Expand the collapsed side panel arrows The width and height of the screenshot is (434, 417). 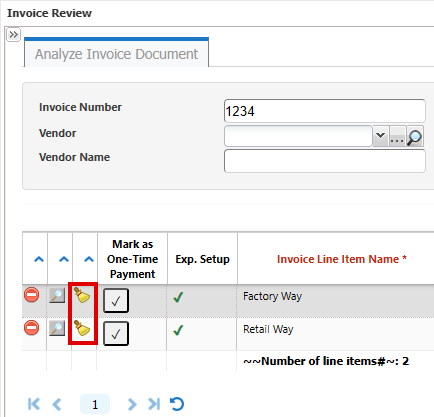point(13,35)
